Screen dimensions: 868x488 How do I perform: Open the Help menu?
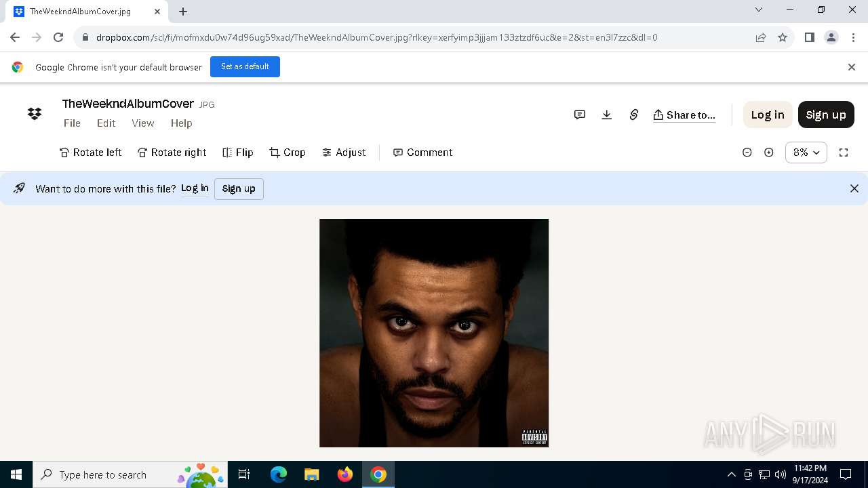click(x=182, y=123)
